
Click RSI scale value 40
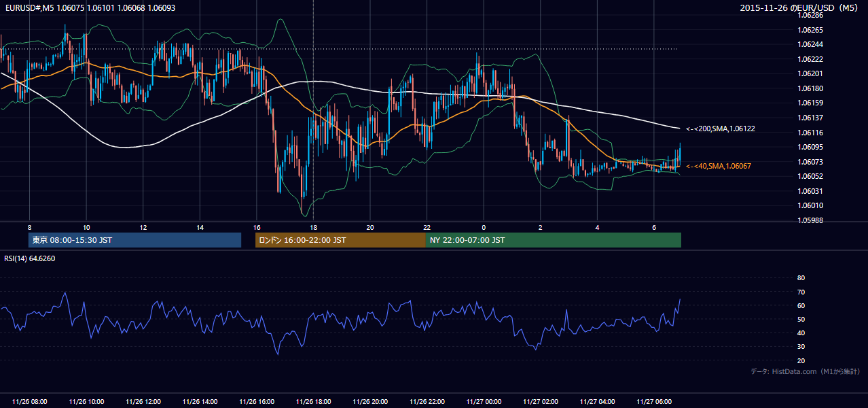click(x=801, y=333)
